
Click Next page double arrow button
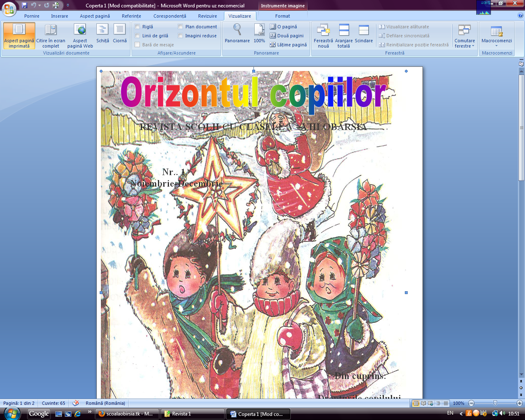point(521,395)
